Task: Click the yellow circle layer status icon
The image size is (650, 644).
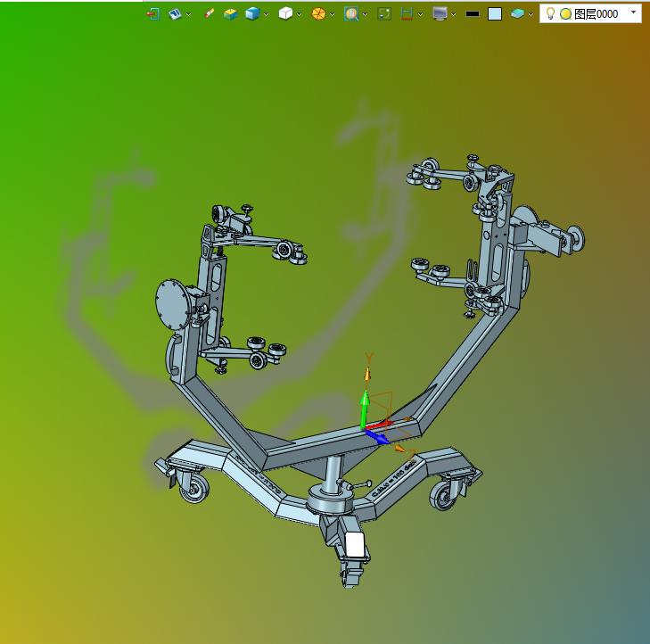Action: pos(565,14)
